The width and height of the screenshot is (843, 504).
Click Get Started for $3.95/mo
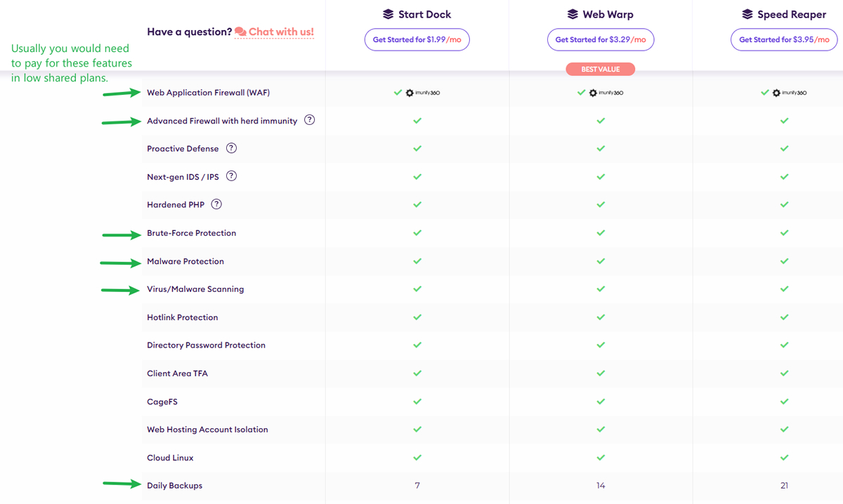coord(783,40)
